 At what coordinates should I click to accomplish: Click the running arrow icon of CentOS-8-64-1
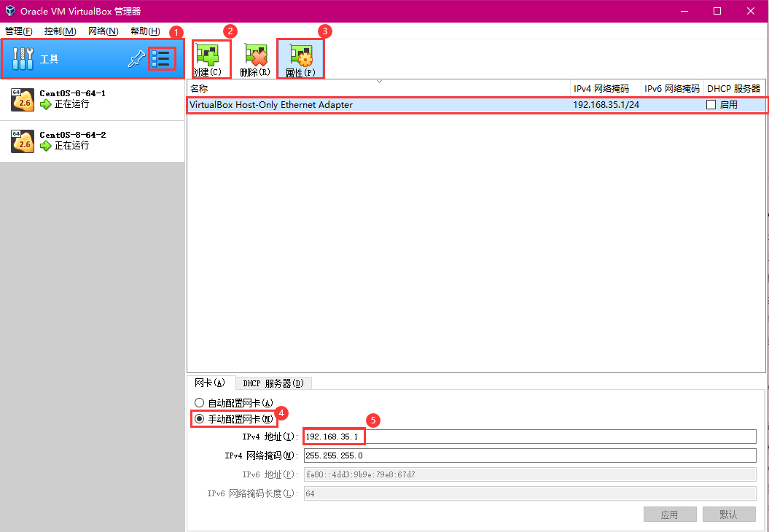point(46,104)
